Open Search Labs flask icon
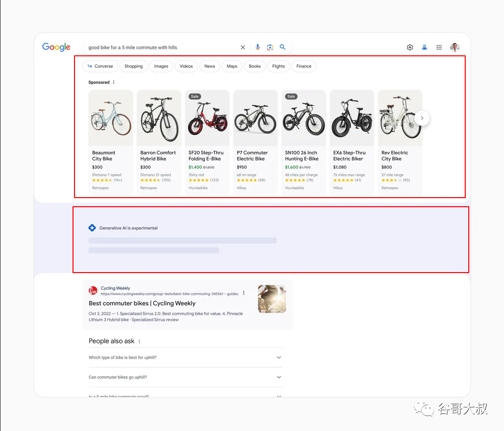Image resolution: width=504 pixels, height=431 pixels. tap(424, 47)
